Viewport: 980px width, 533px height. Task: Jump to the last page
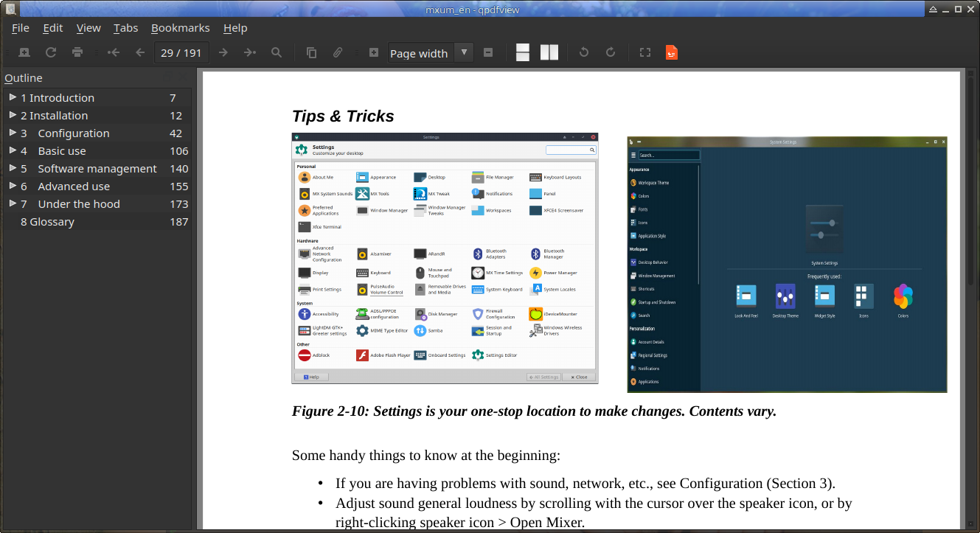250,52
